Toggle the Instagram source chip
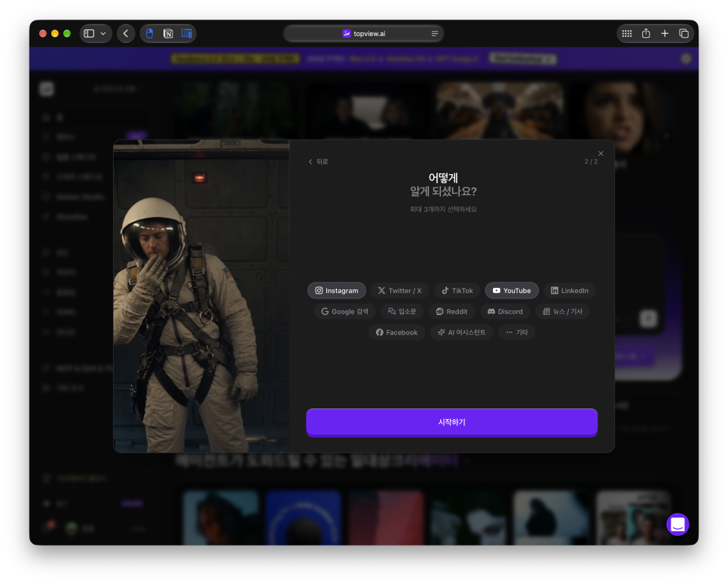This screenshot has width=728, height=584. (337, 291)
